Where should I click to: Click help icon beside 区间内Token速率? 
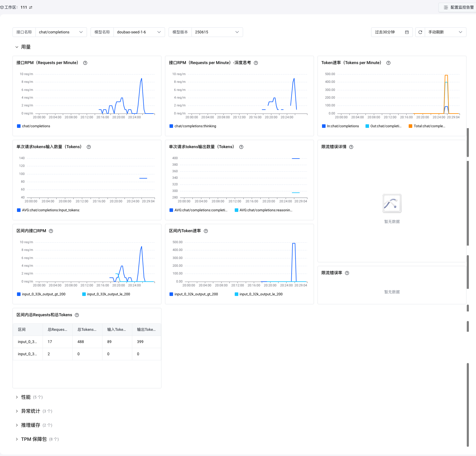click(206, 231)
